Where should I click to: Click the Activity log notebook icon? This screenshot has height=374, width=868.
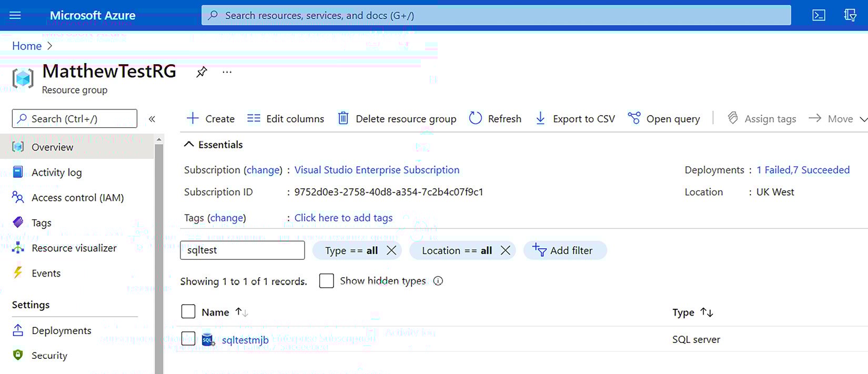click(x=18, y=172)
